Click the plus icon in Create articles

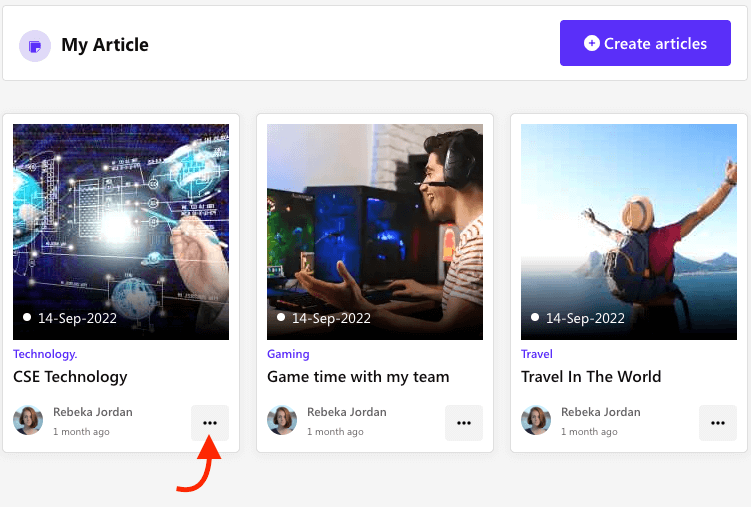tap(591, 43)
